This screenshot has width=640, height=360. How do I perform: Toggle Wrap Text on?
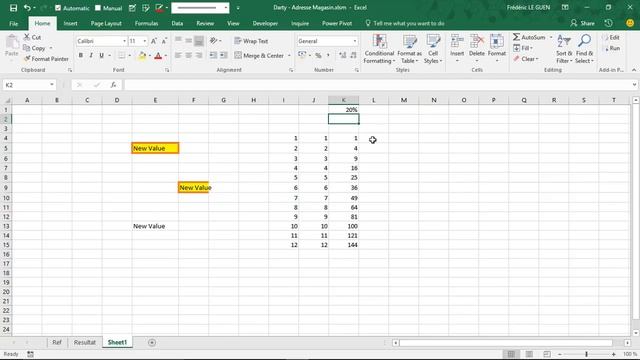pyautogui.click(x=251, y=41)
